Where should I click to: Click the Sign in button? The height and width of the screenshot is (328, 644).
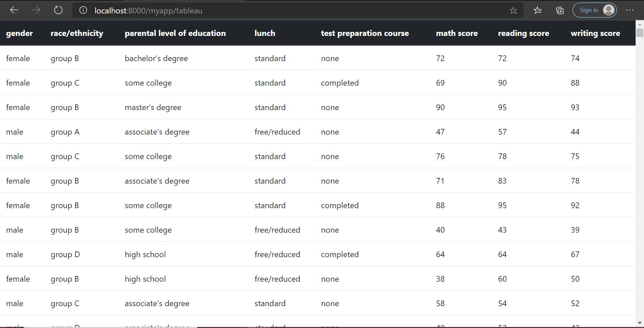589,10
